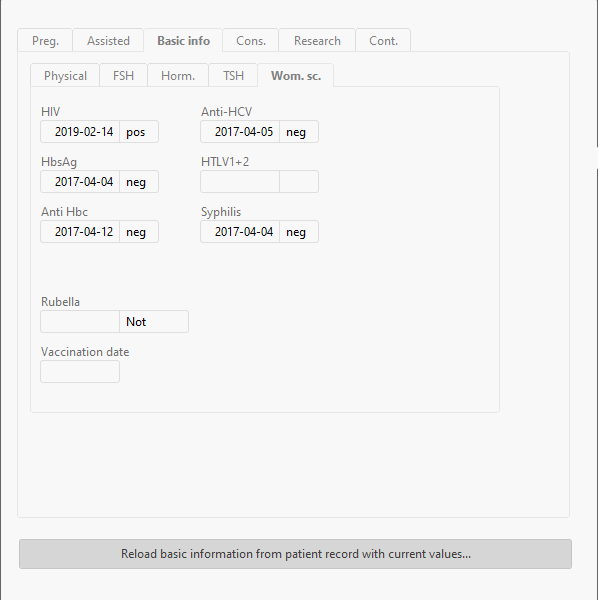Open the HbsAg result dropdown
598x600 pixels.
coord(139,182)
